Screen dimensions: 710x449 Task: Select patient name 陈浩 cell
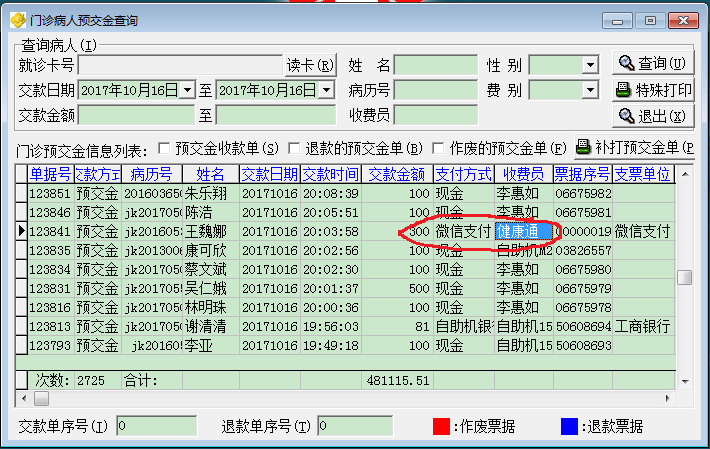tap(211, 213)
